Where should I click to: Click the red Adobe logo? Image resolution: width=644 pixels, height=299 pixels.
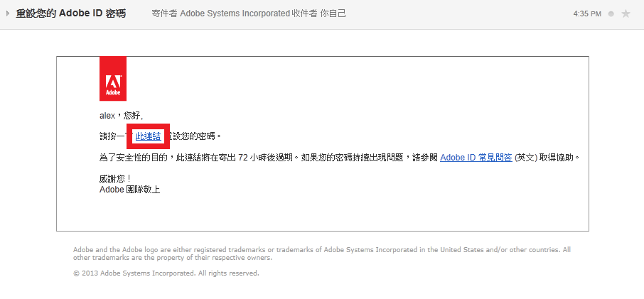pyautogui.click(x=113, y=78)
